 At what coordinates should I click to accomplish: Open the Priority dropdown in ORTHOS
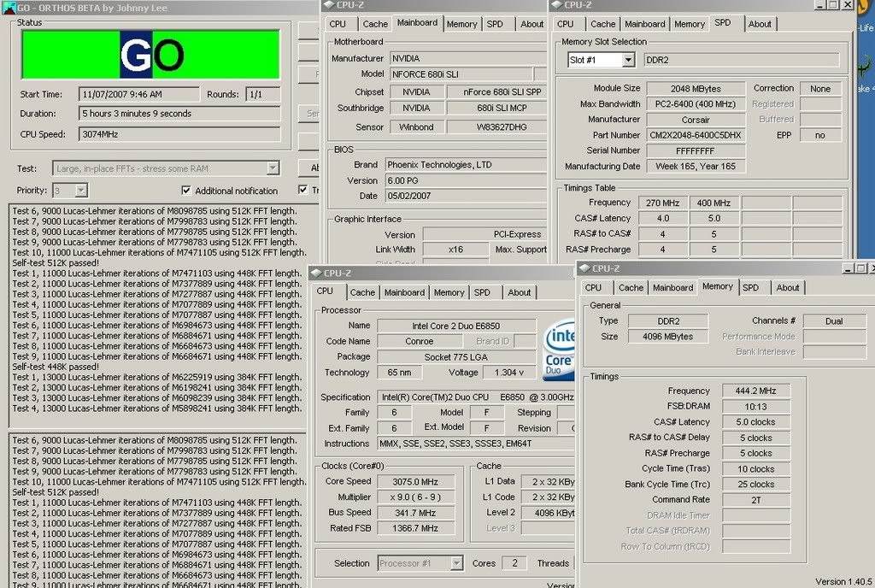point(81,191)
